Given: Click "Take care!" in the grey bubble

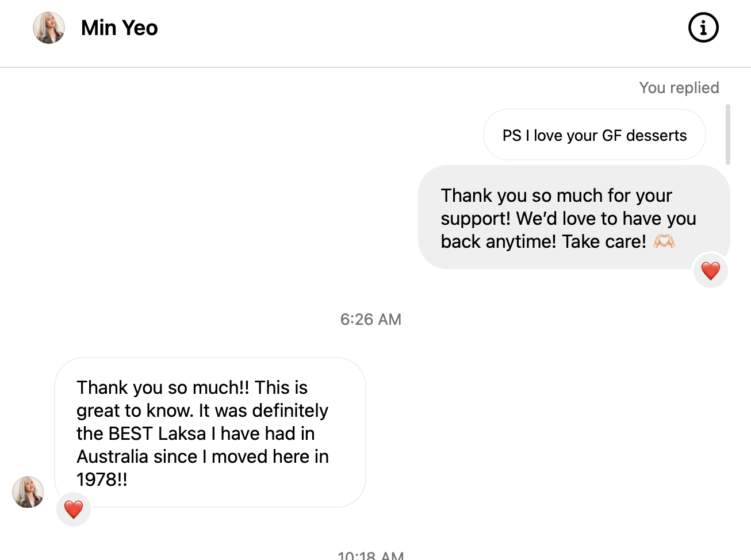Looking at the screenshot, I should [x=604, y=241].
